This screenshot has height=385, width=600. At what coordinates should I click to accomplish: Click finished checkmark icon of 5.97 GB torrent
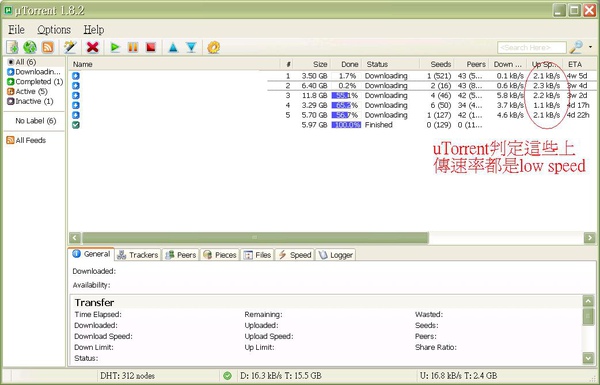(x=76, y=125)
